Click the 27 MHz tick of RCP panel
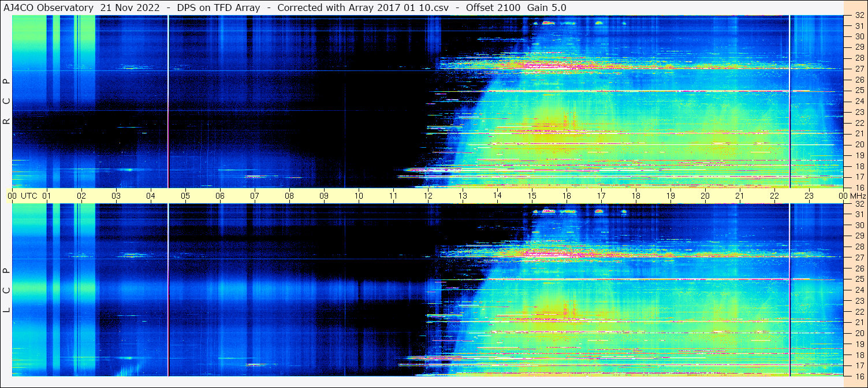 859,69
